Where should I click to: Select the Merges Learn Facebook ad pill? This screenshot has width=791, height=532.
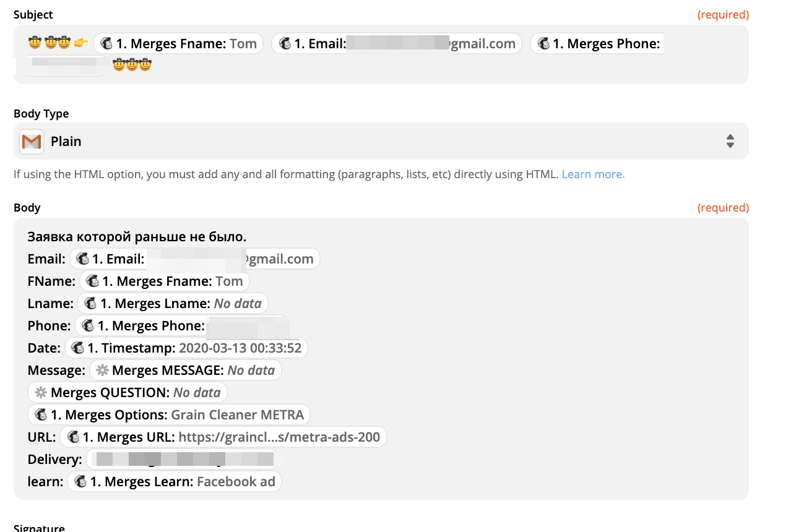click(175, 482)
